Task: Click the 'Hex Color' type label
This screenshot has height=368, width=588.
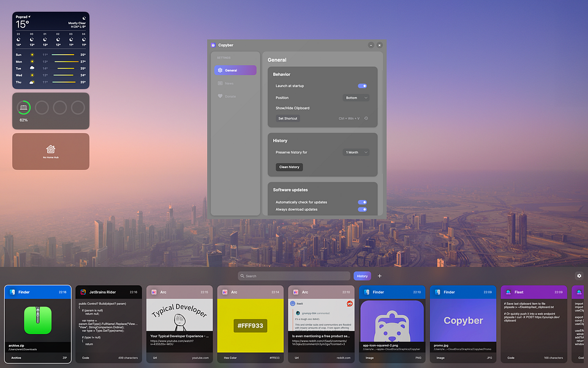Action: [230, 358]
